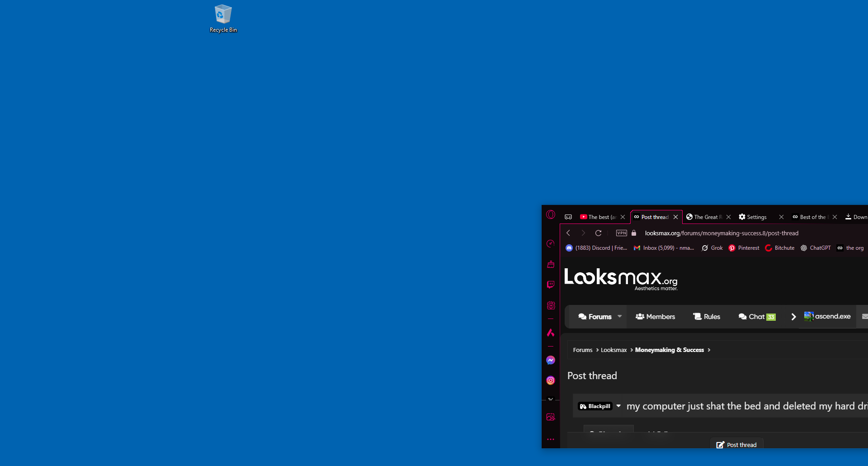Open the Recycle Bin desktop icon

pyautogui.click(x=223, y=19)
